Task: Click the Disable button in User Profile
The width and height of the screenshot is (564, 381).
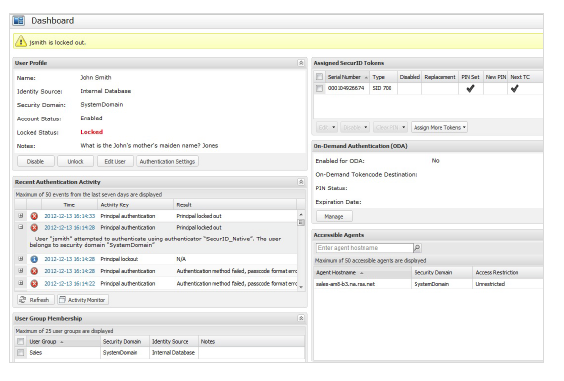Action: [36, 162]
